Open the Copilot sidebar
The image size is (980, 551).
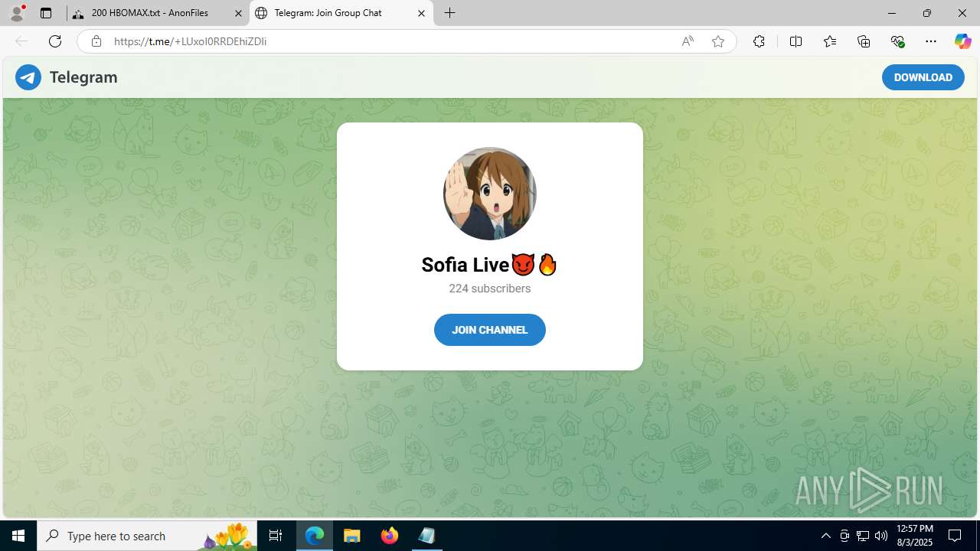[962, 41]
